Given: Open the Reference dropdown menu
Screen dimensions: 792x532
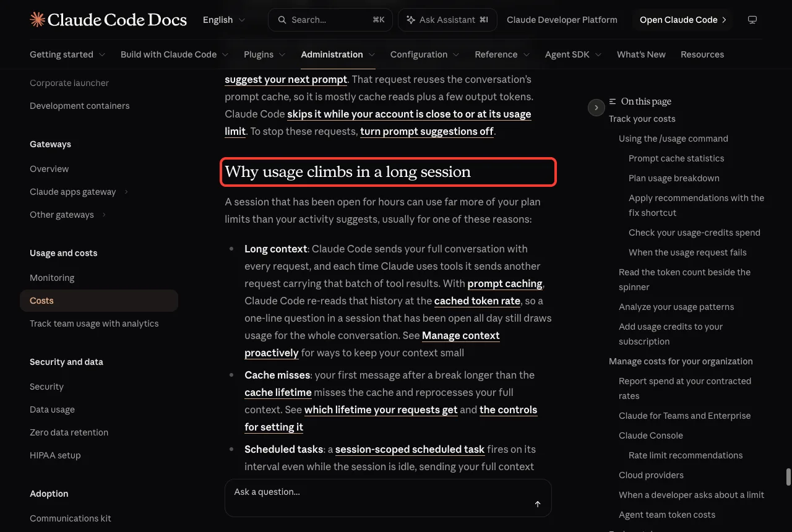Looking at the screenshot, I should 502,54.
